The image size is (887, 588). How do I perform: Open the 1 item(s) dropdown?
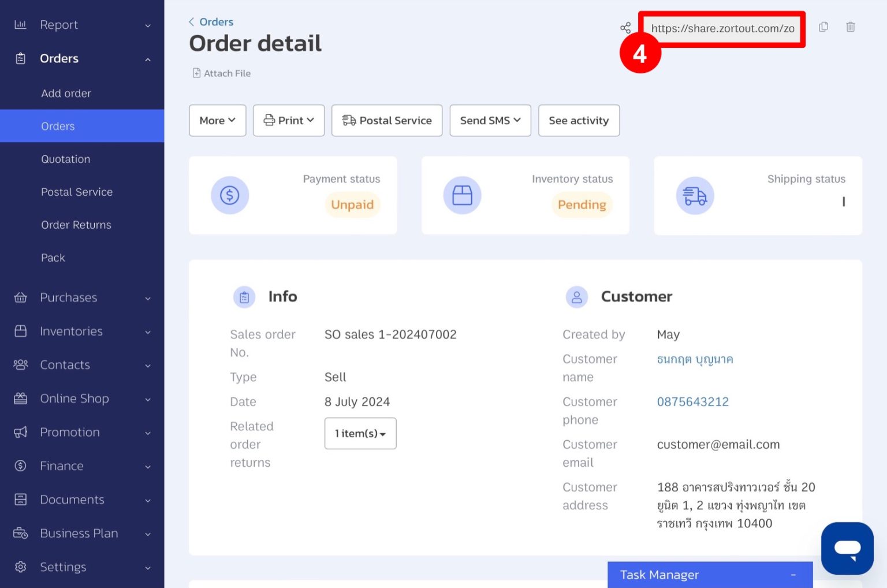(360, 433)
